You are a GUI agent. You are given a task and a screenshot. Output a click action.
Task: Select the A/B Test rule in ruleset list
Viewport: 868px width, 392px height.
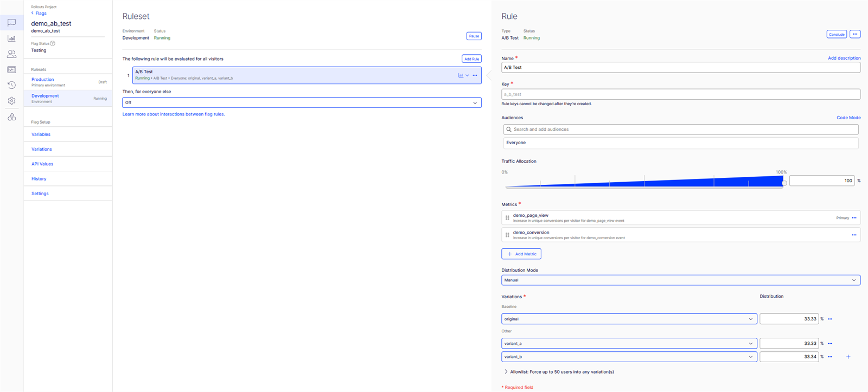pyautogui.click(x=307, y=75)
